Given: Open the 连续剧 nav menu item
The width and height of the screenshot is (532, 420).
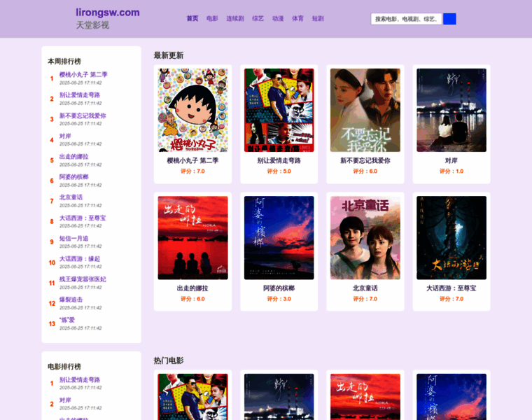Looking at the screenshot, I should pyautogui.click(x=235, y=19).
